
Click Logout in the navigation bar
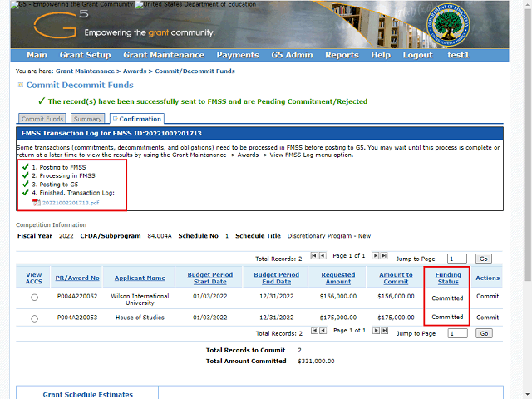pos(417,55)
